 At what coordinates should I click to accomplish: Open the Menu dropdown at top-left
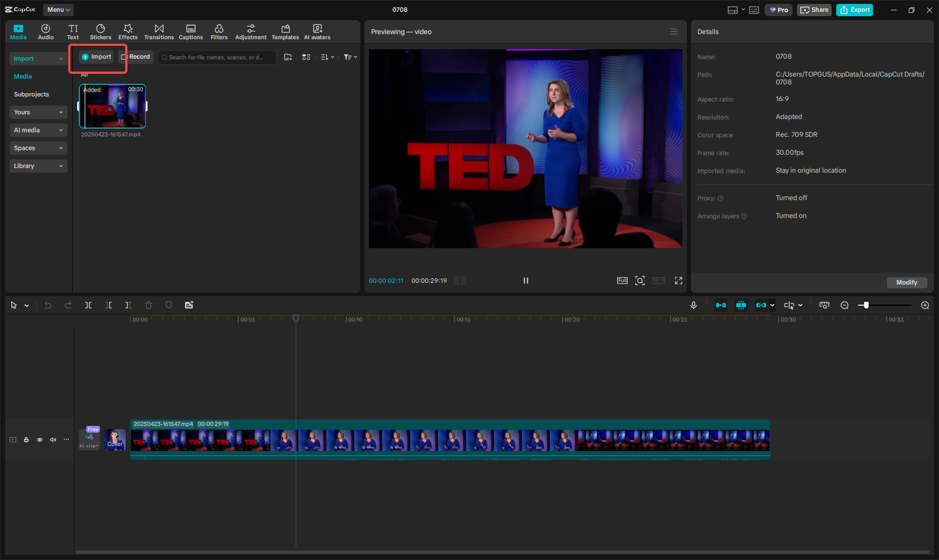click(58, 10)
